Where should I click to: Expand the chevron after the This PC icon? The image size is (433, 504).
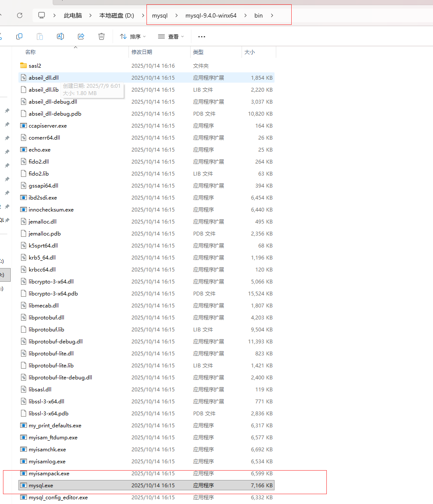point(54,15)
